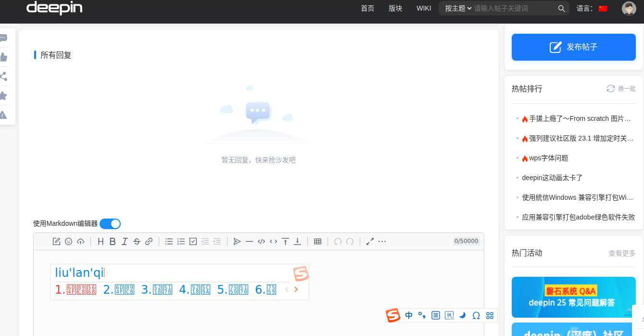Toggle punctuation mode on Sogou bar

(x=422, y=315)
